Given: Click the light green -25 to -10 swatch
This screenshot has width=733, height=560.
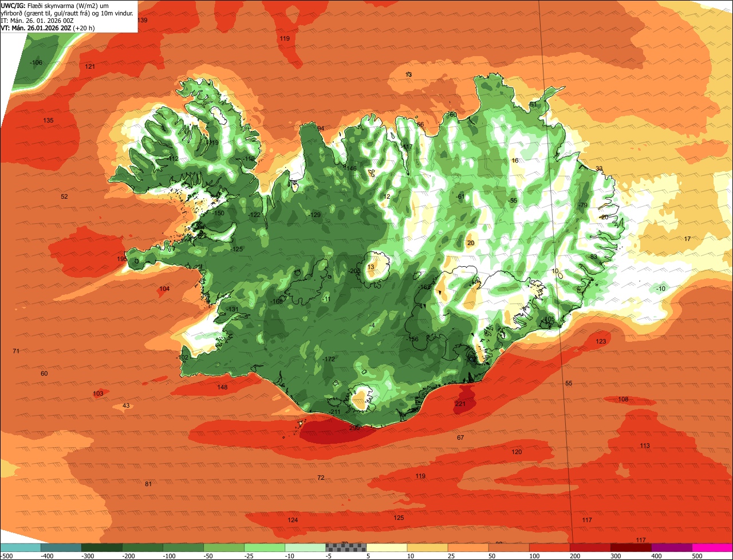Looking at the screenshot, I should pos(264,547).
